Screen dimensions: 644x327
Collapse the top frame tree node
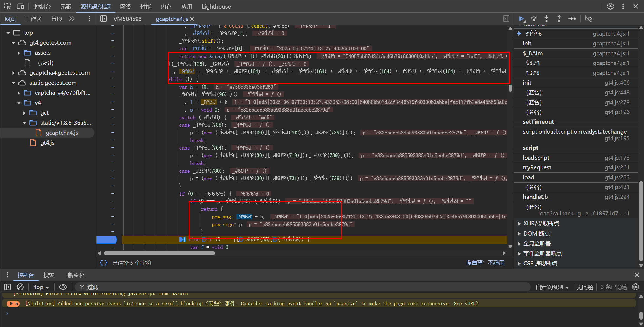pyautogui.click(x=8, y=33)
